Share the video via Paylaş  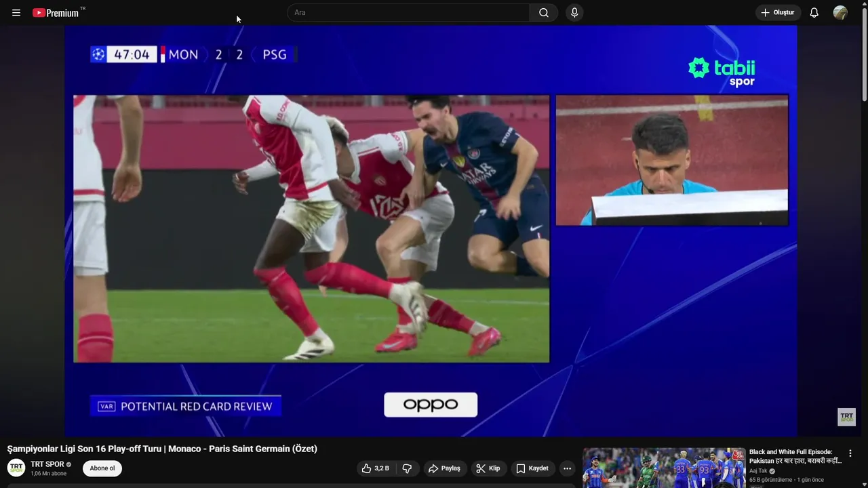tap(445, 468)
